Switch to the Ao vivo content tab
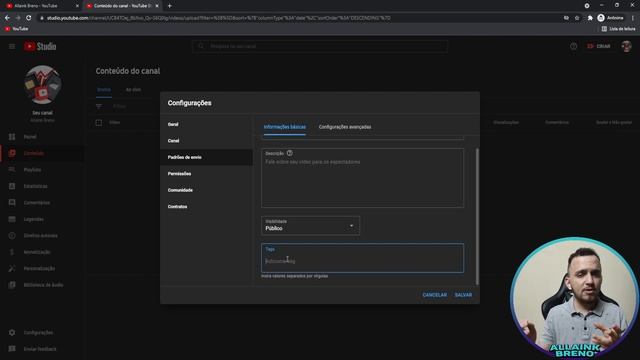640x360 pixels. tap(133, 90)
